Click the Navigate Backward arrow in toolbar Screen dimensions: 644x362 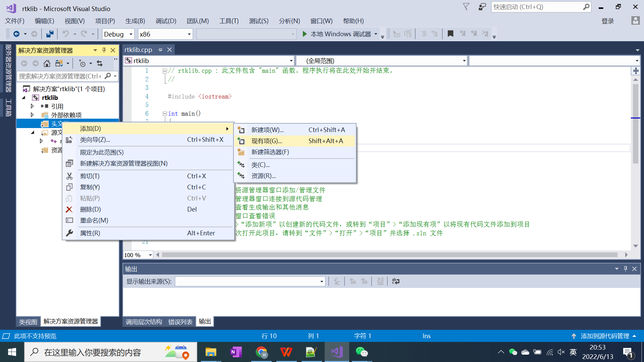16,34
